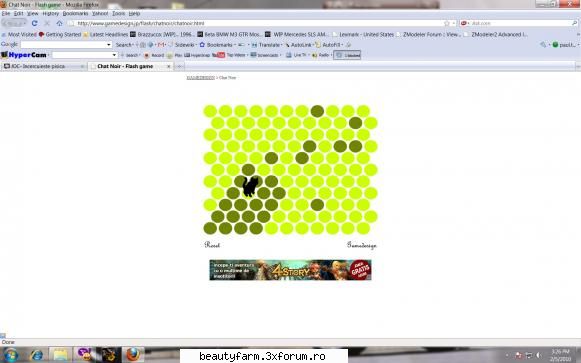Viewport: 581px width, 363px height.
Task: Open the Most Visited bookmarks folder
Action: [19, 34]
